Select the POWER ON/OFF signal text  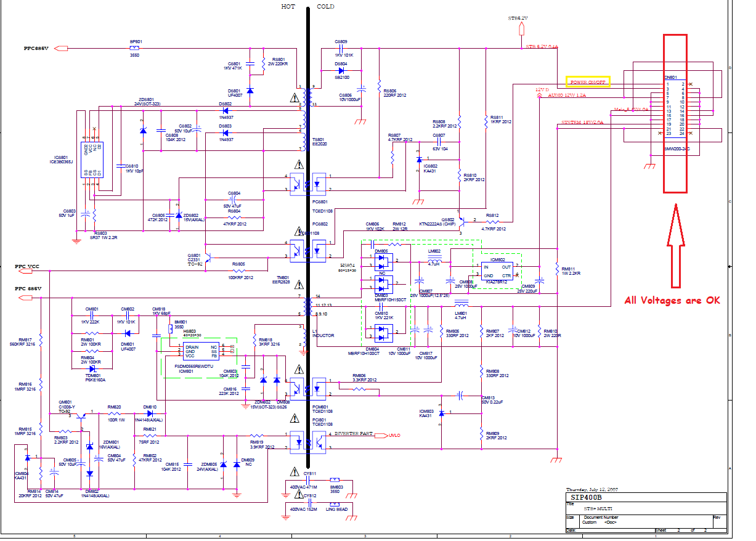(588, 82)
